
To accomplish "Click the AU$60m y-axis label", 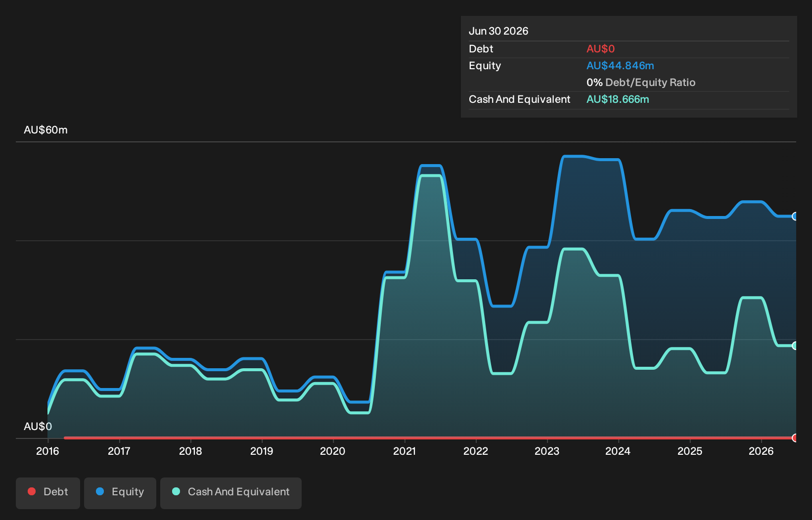I will [x=45, y=130].
